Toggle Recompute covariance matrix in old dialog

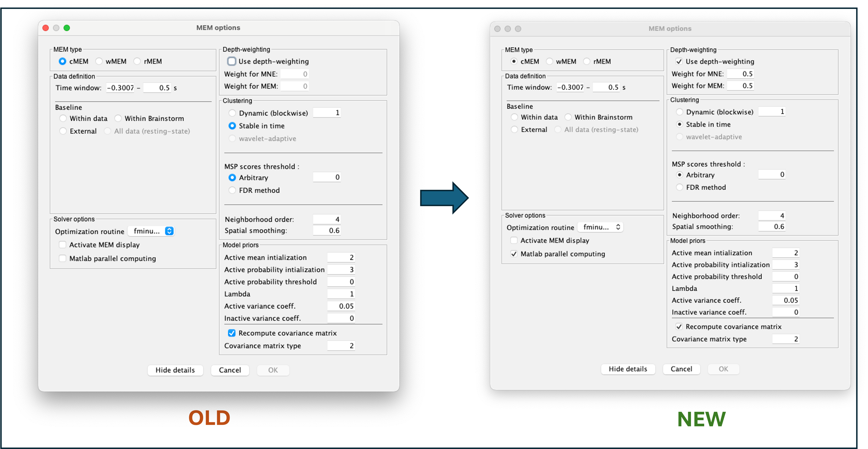coord(231,333)
